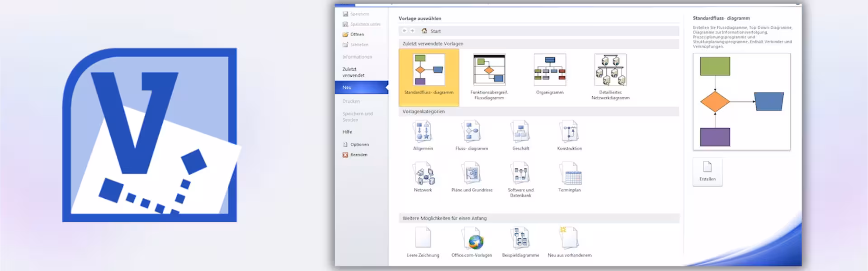The width and height of the screenshot is (868, 271).
Task: Open Beispieldiagramme sample diagrams
Action: coord(521,243)
